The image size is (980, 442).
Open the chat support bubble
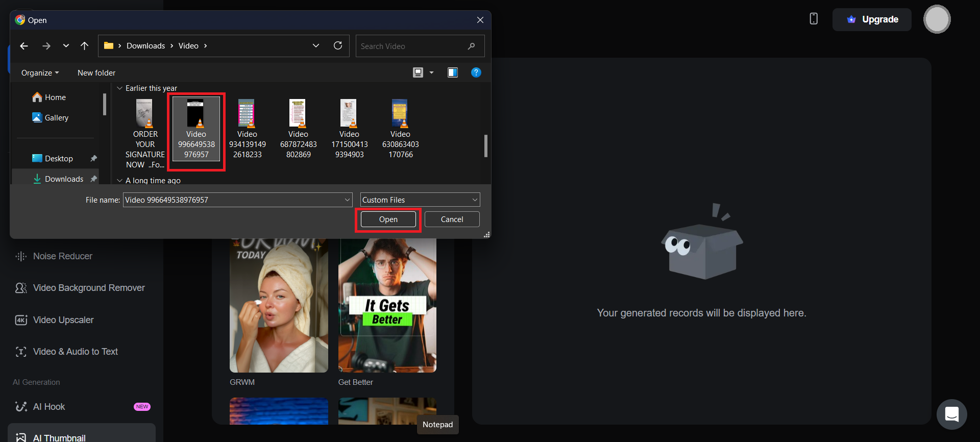coord(951,414)
